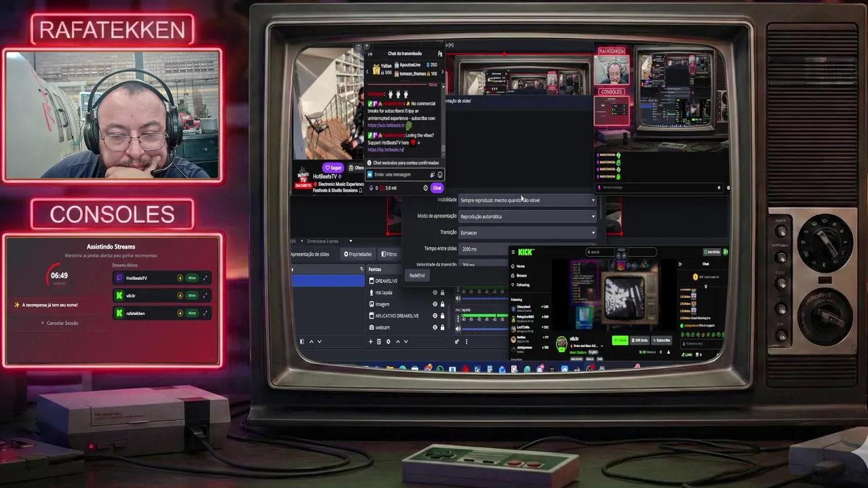Open Discord from the taskbar

pos(540,369)
